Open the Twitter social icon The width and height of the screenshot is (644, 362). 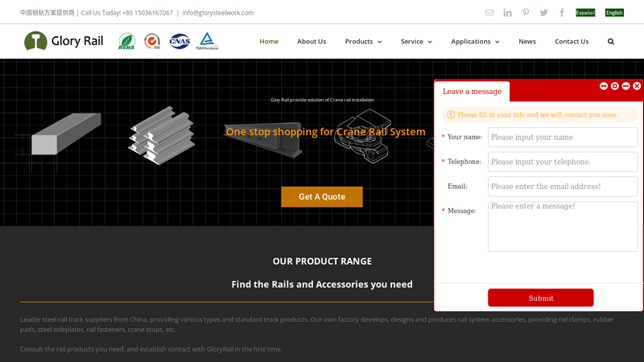point(544,13)
